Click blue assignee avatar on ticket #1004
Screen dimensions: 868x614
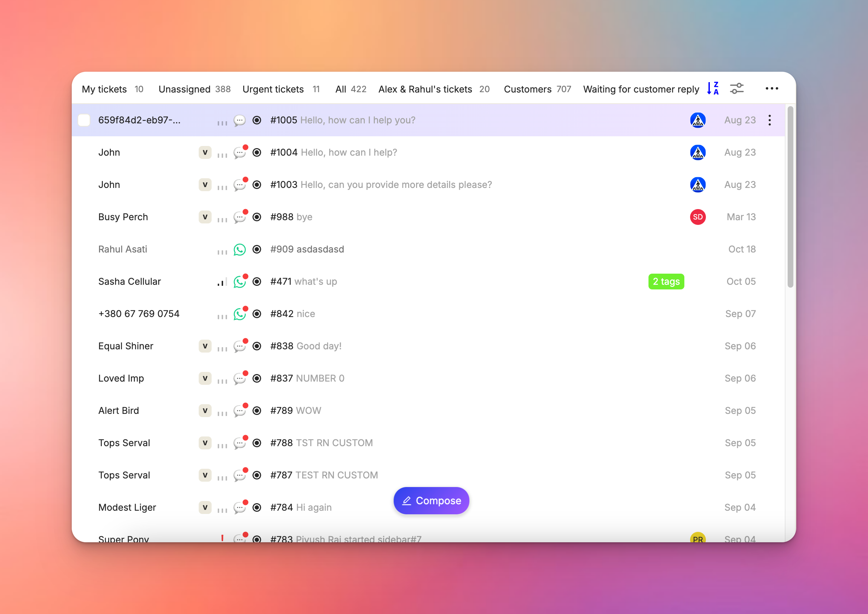pos(698,152)
